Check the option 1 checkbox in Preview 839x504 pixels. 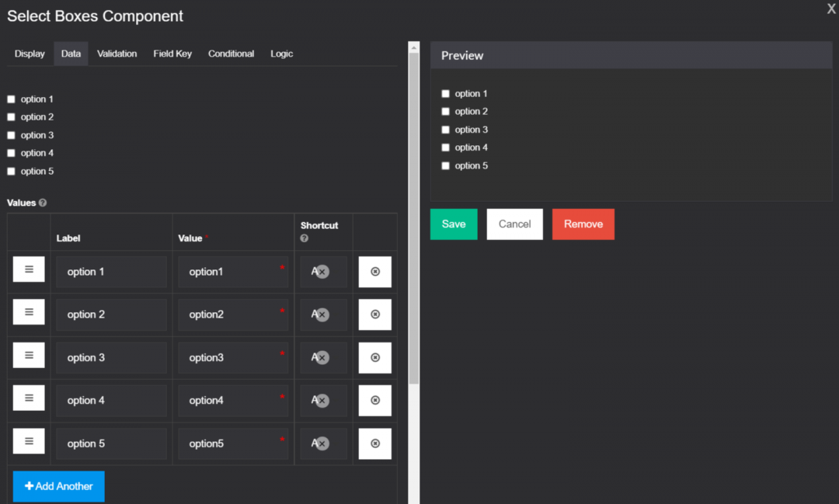tap(445, 94)
